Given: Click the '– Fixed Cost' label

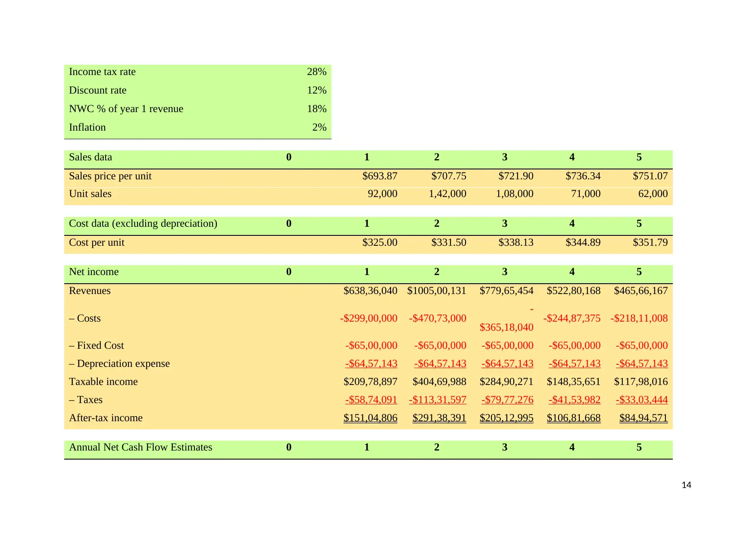Looking at the screenshot, I should (96, 345).
